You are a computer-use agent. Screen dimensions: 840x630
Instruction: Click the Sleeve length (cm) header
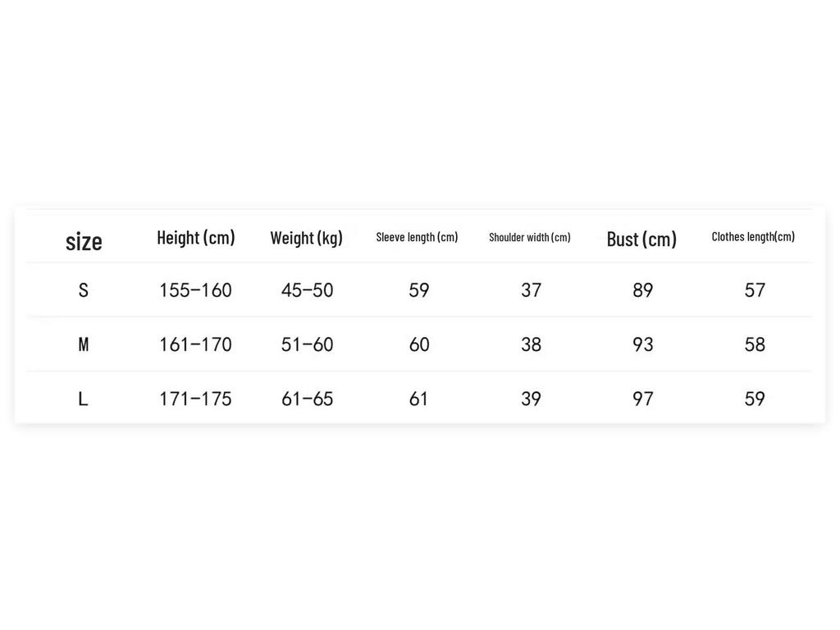coord(417,237)
